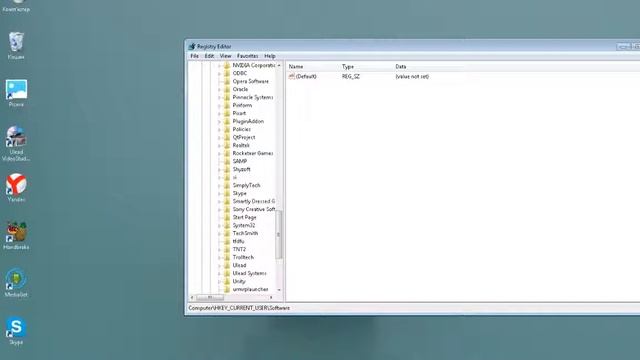640x360 pixels.
Task: Click the Ulead folder icon
Action: (x=227, y=265)
